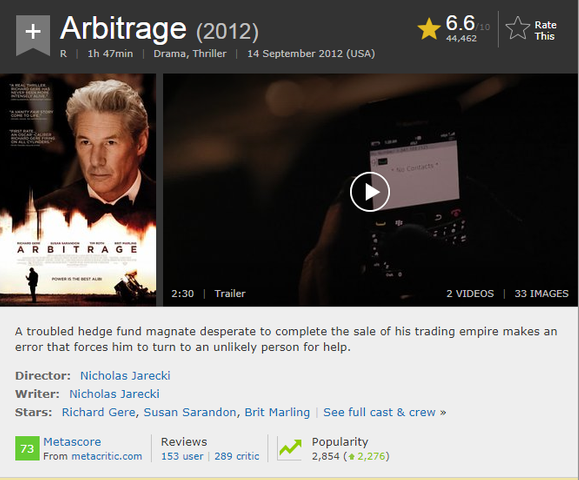Open Brit Marling's profile
579x480 pixels.
277,412
